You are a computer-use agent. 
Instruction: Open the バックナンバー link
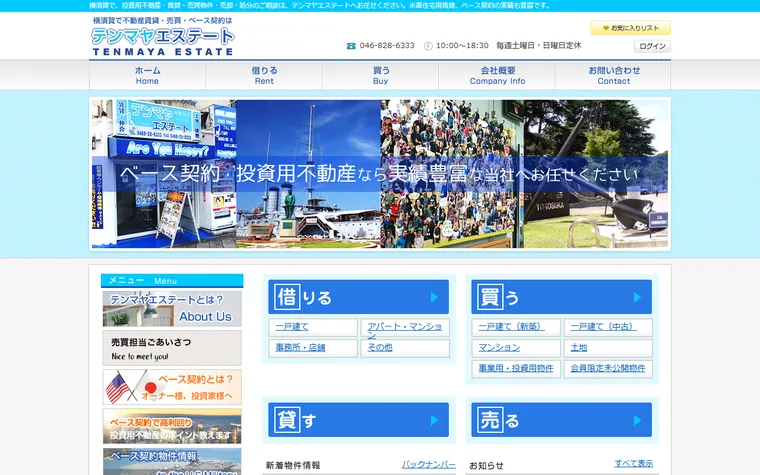point(428,465)
